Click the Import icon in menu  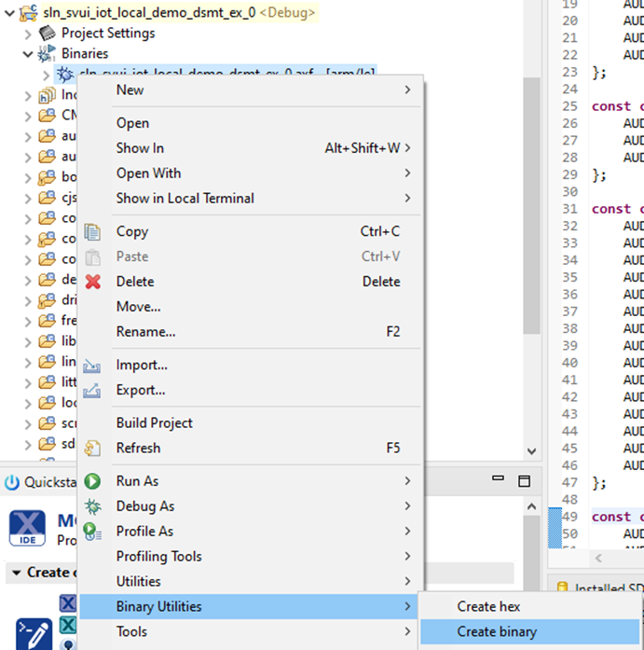pyautogui.click(x=92, y=366)
